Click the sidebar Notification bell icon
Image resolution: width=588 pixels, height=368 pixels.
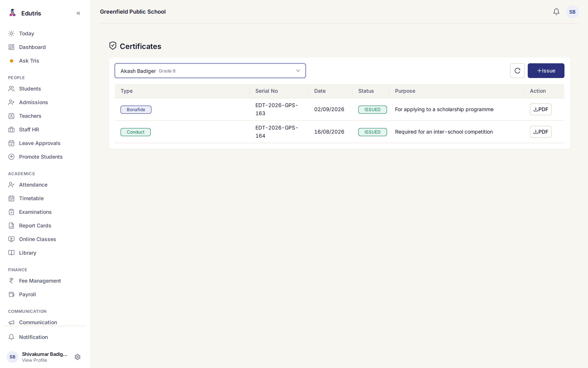11,337
